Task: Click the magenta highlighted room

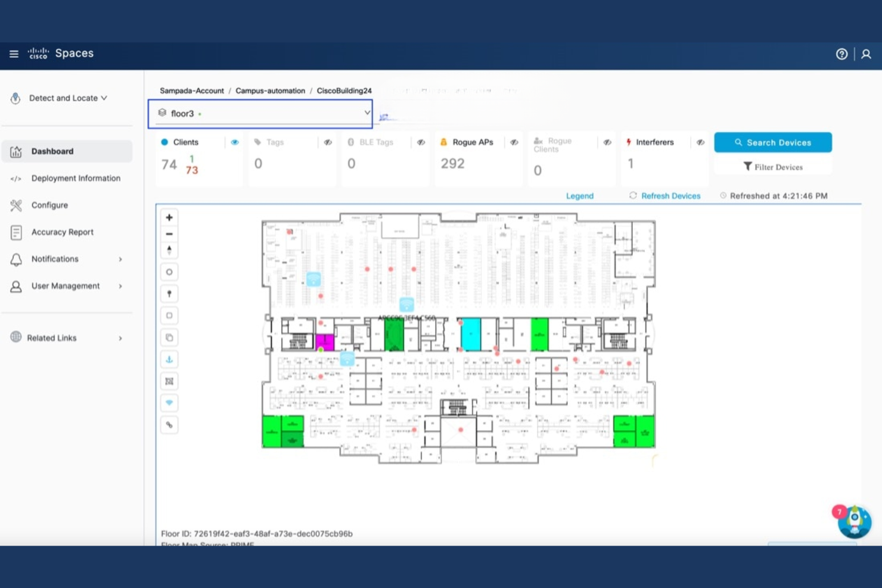Action: [325, 342]
